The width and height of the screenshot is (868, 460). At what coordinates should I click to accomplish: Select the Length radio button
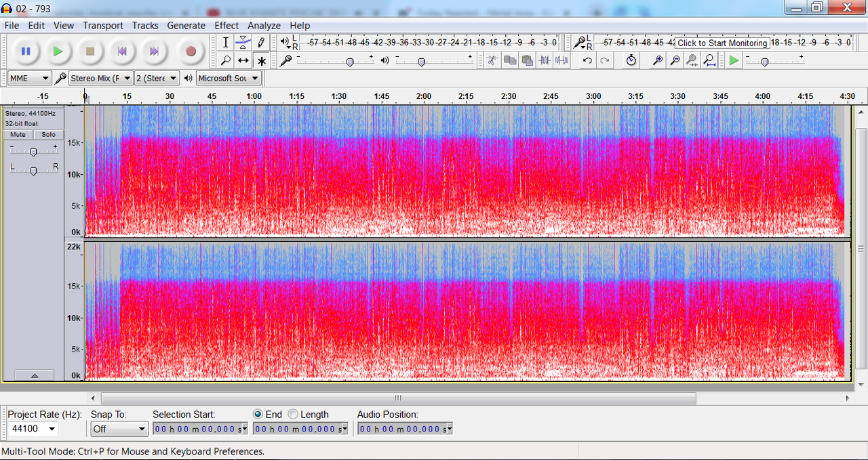point(293,414)
